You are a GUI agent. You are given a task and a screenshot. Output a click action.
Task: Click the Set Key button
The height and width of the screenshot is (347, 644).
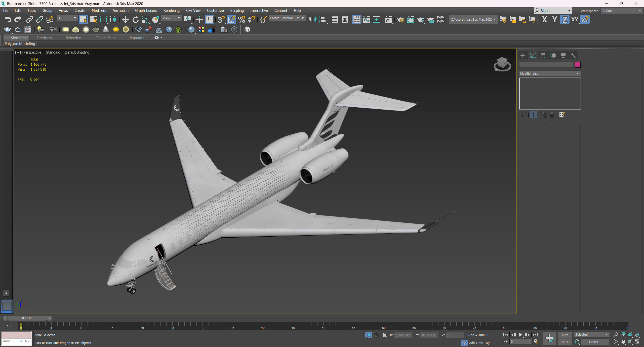coord(565,342)
